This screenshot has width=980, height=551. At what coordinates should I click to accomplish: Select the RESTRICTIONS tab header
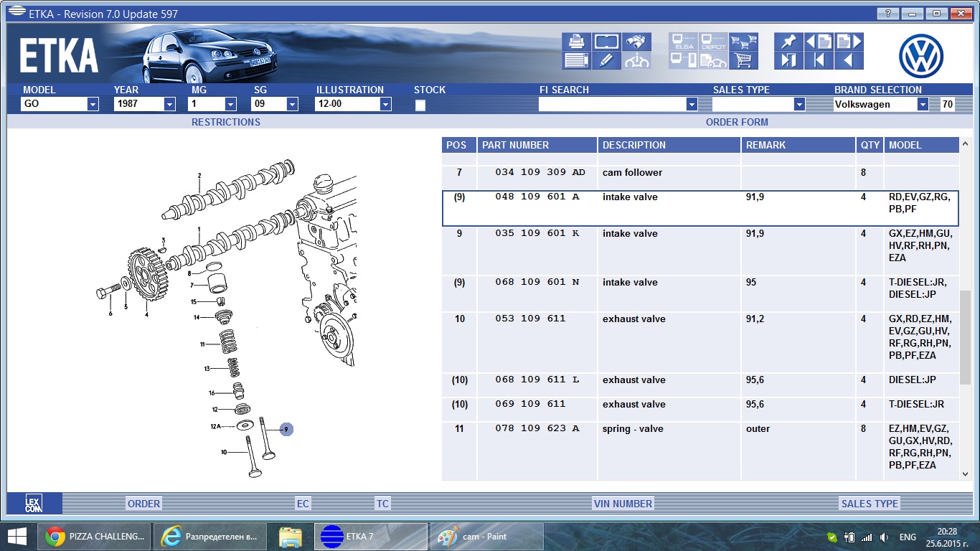tap(225, 122)
